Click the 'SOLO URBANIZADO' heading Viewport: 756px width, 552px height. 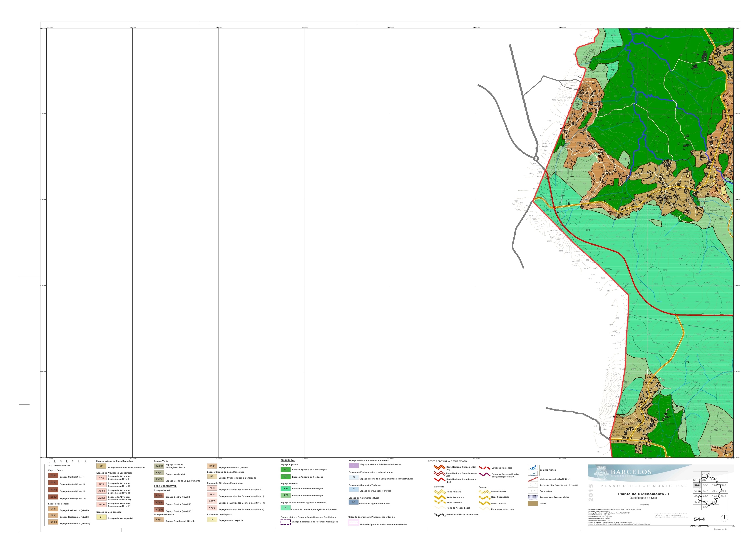(x=59, y=465)
